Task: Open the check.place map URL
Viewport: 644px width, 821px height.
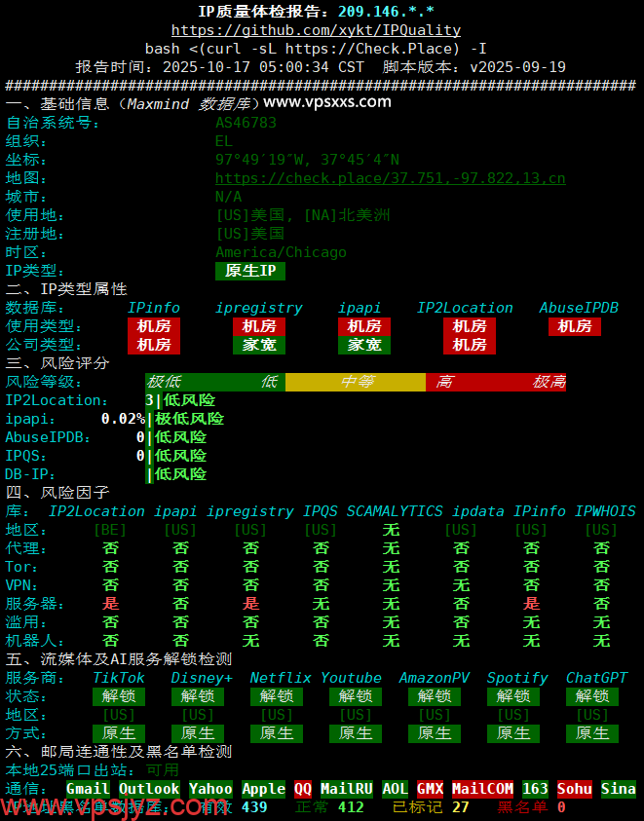Action: coord(390,178)
